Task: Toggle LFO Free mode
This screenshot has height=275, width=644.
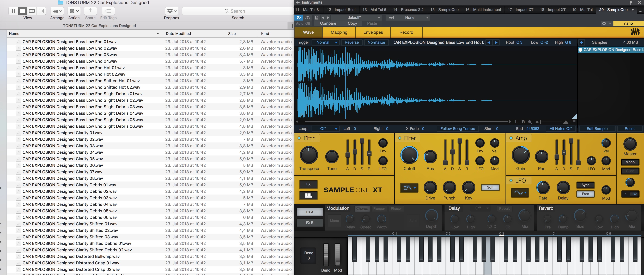Action: 585,194
